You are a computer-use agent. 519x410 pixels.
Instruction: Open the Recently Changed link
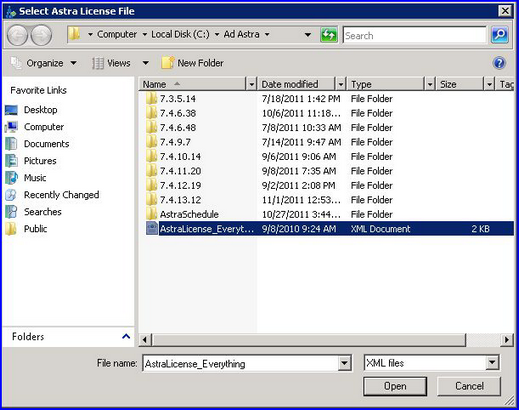[61, 195]
